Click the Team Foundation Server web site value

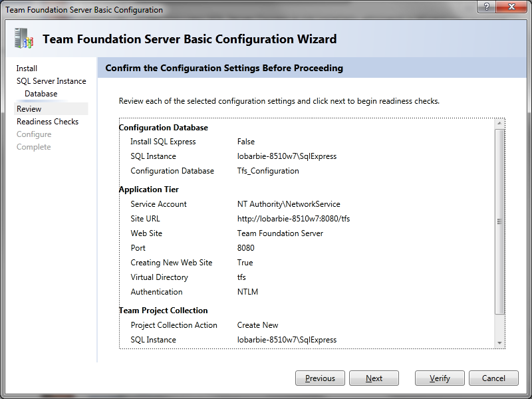click(280, 233)
